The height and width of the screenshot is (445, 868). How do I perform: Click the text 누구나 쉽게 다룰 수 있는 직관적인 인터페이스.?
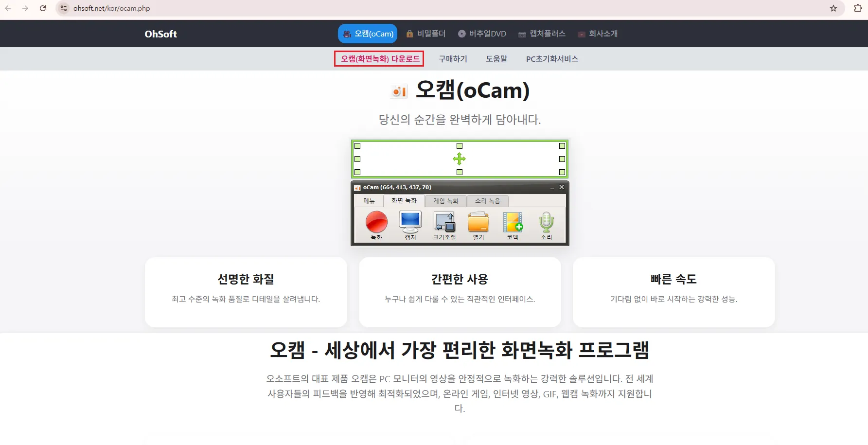pyautogui.click(x=460, y=299)
